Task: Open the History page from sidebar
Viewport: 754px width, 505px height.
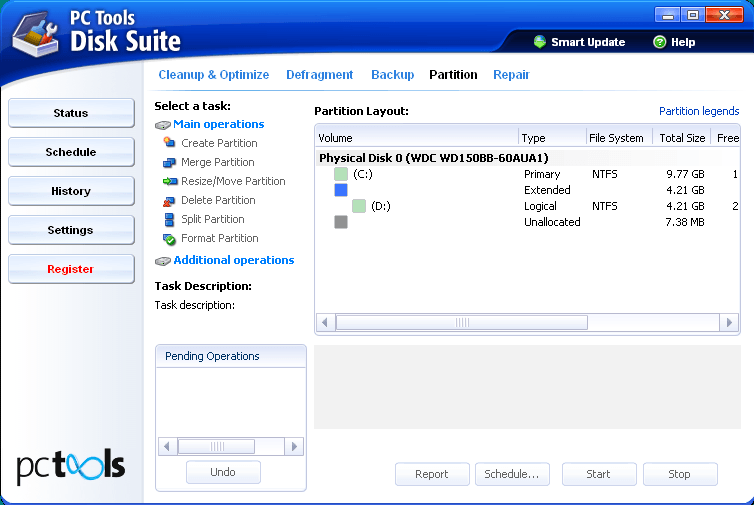Action: coord(71,191)
